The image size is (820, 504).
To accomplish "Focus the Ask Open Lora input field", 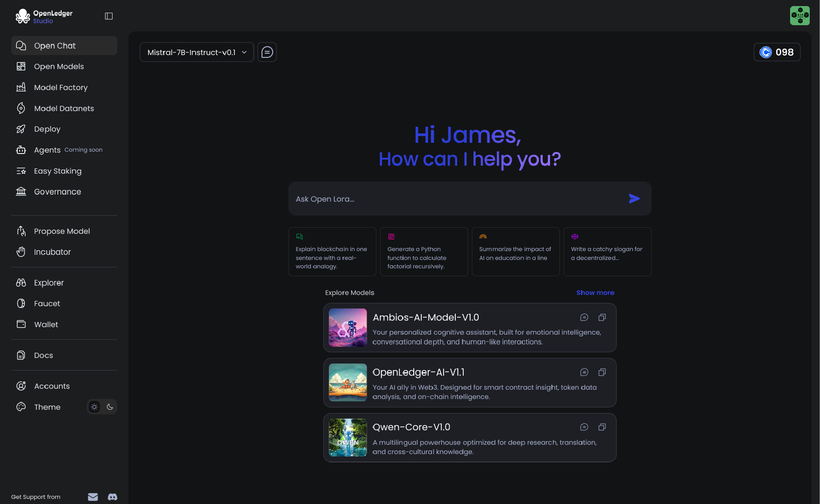I will click(x=458, y=199).
